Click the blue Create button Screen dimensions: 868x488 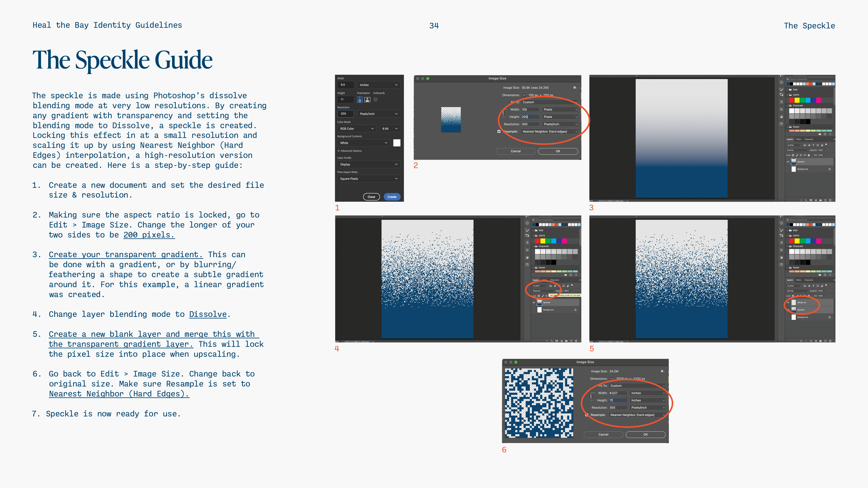point(391,197)
